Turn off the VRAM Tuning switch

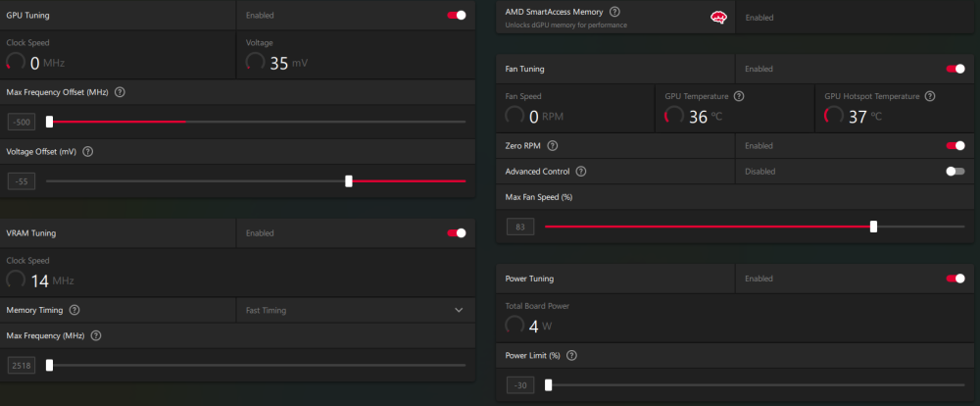456,233
